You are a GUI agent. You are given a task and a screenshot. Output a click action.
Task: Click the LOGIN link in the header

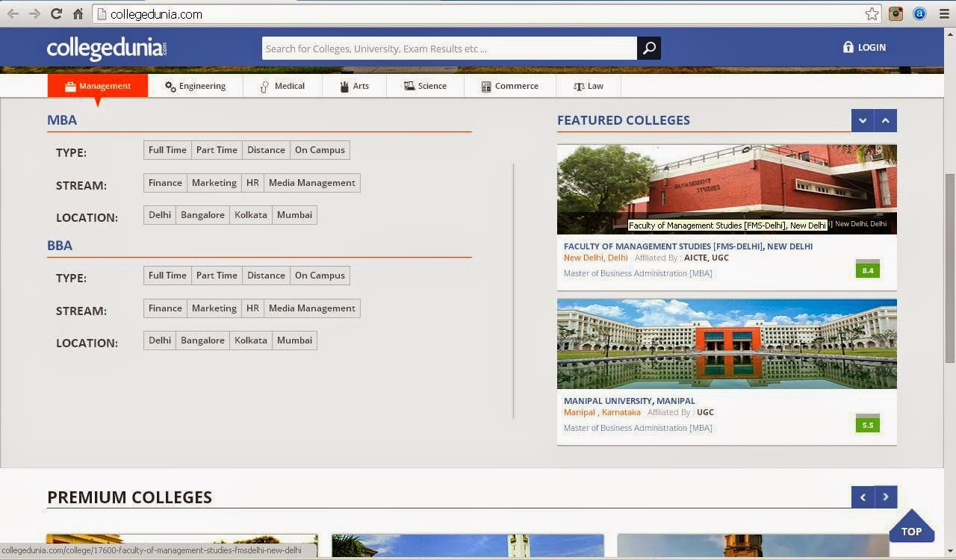[x=864, y=47]
